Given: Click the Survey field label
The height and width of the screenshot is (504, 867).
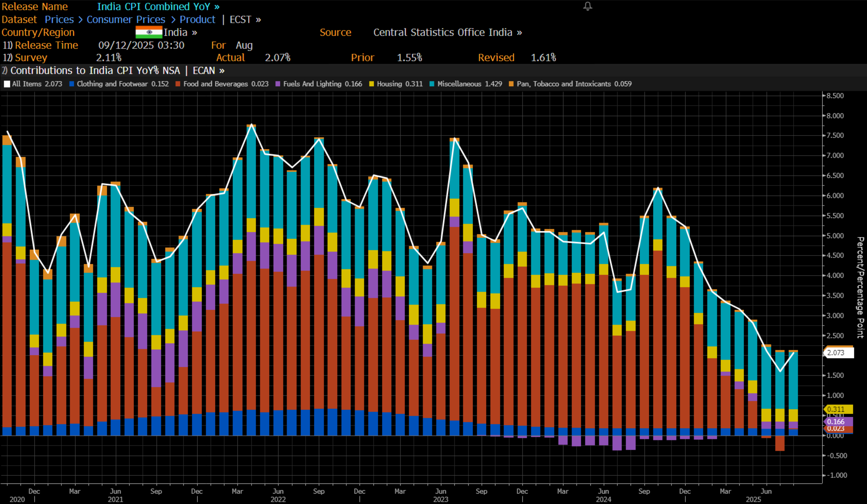Looking at the screenshot, I should tap(31, 57).
